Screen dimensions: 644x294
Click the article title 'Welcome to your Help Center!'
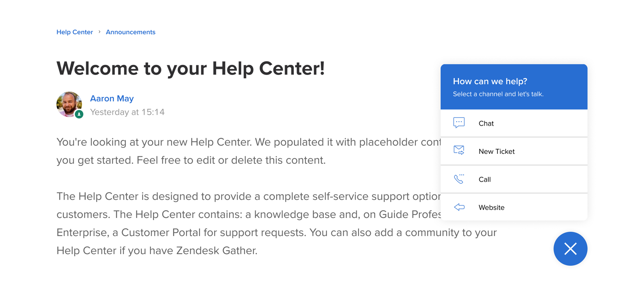point(191,68)
